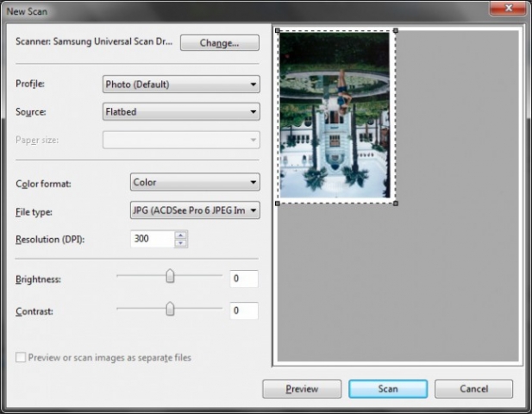Click the Contrast value field
Viewport: 532px width, 414px height.
243,310
